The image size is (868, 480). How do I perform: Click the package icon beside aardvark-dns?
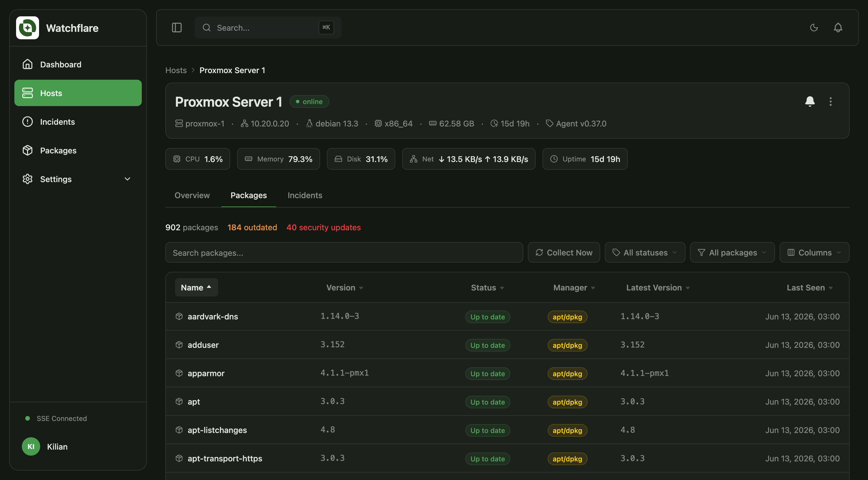click(179, 316)
